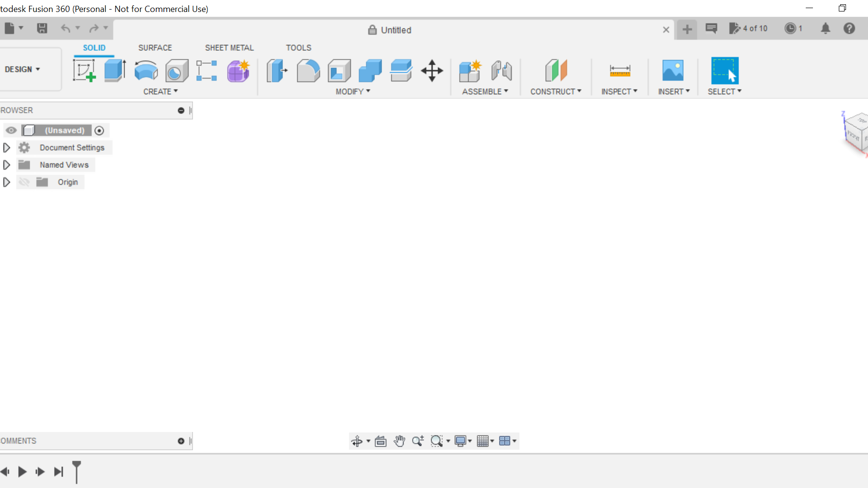Click the Orbit navigation tool
Image resolution: width=868 pixels, height=488 pixels.
click(x=357, y=441)
